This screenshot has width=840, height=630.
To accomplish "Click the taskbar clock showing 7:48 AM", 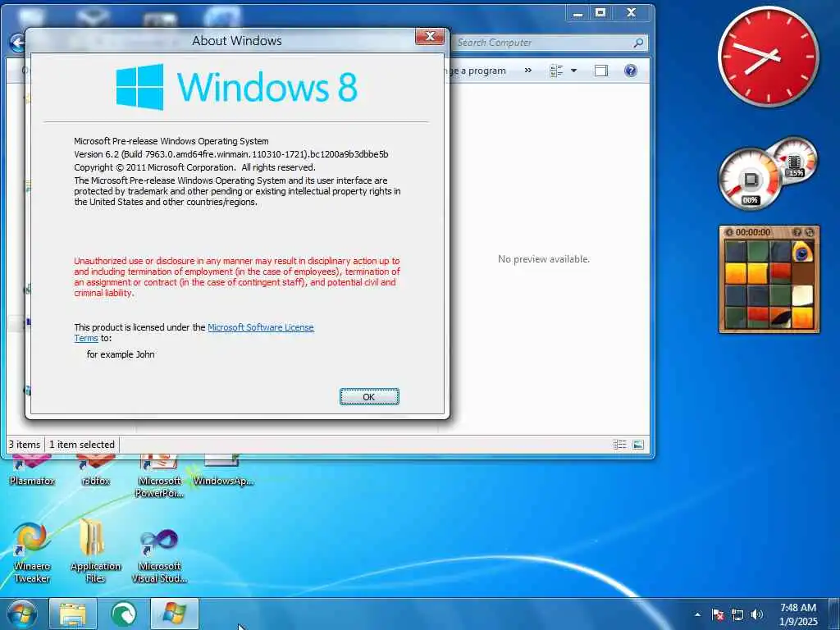I will (798, 614).
